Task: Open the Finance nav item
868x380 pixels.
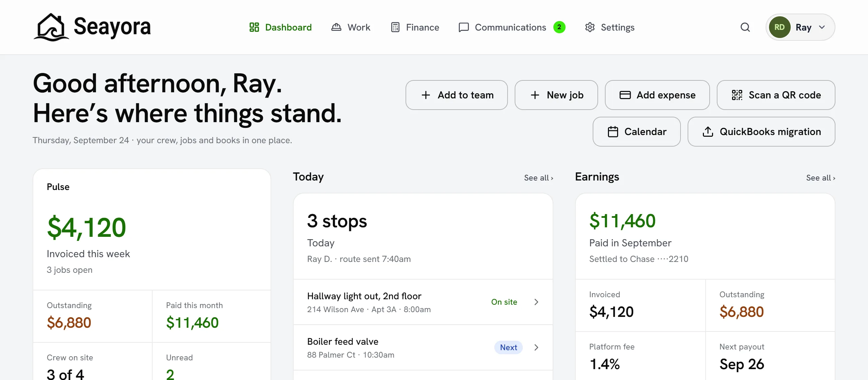Action: click(x=415, y=27)
